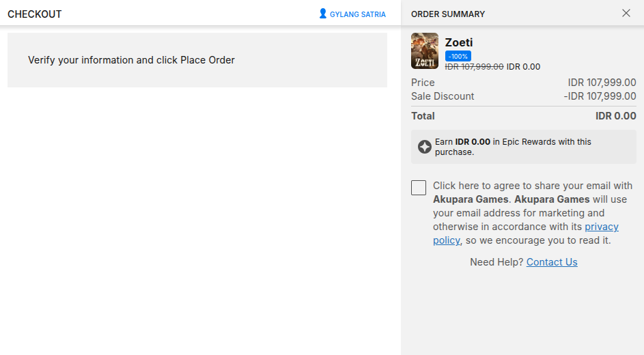Click the Epic Rewards star coin icon
644x355 pixels.
424,147
